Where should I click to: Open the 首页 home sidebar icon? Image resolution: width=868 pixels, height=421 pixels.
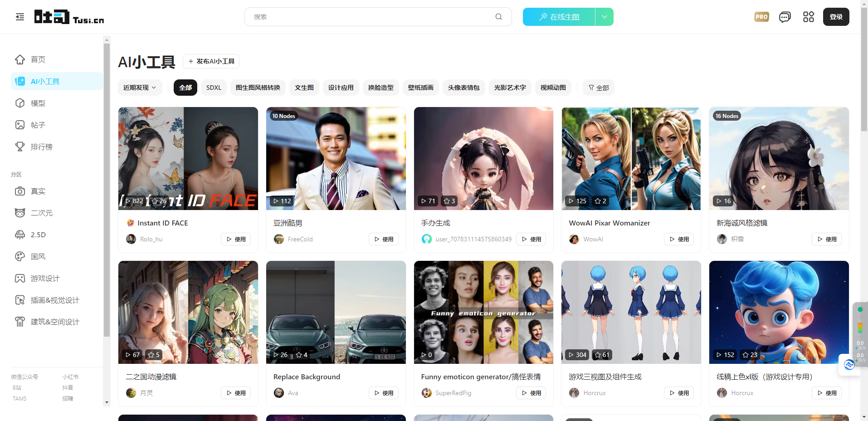20,59
